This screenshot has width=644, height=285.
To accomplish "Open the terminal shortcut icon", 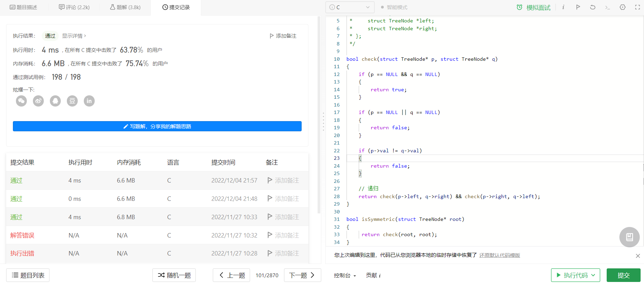I will 607,7.
